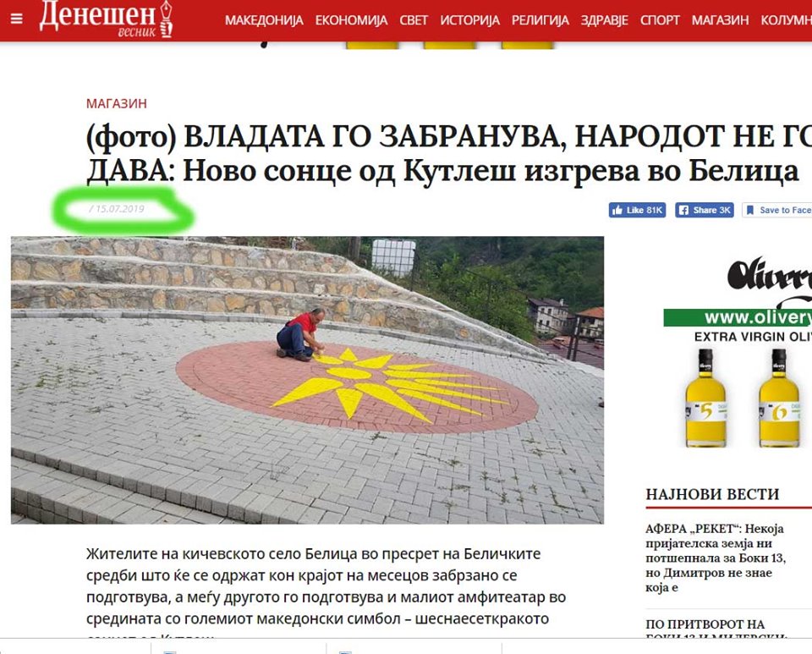This screenshot has width=812, height=654.
Task: Open the СПОРТ section
Action: click(660, 20)
